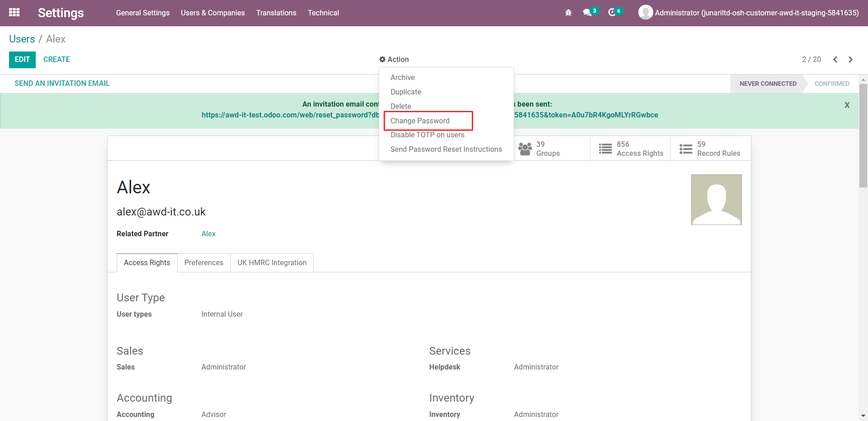Viewport: 868px width, 421px height.
Task: Collapse the Action dropdown
Action: [394, 60]
